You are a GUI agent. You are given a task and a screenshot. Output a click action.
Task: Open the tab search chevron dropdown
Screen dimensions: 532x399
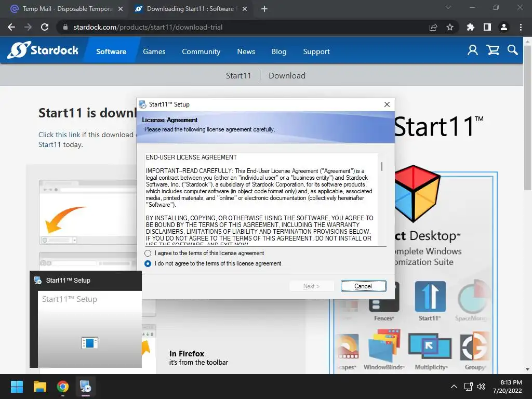point(448,7)
